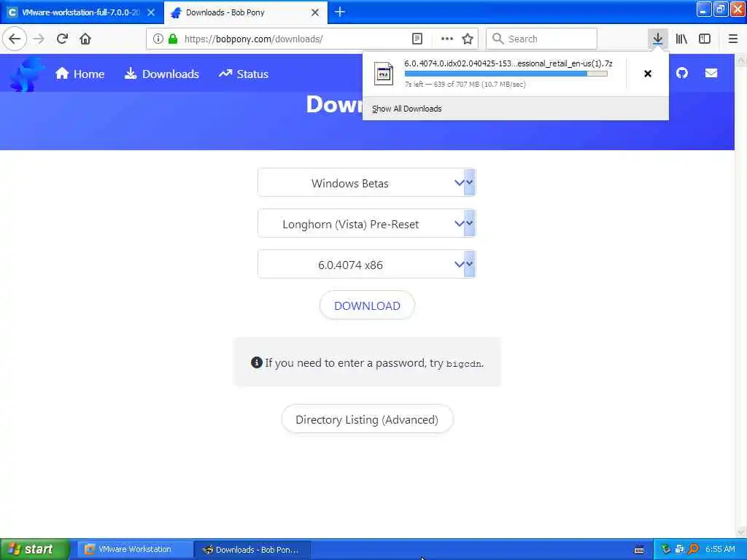Image resolution: width=747 pixels, height=560 pixels.
Task: Click the page scrollbar down arrow
Action: (x=741, y=532)
